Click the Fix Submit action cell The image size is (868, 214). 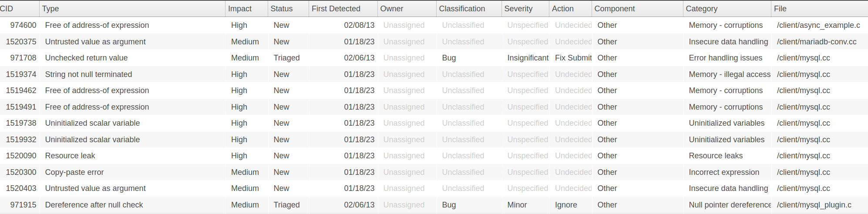573,58
